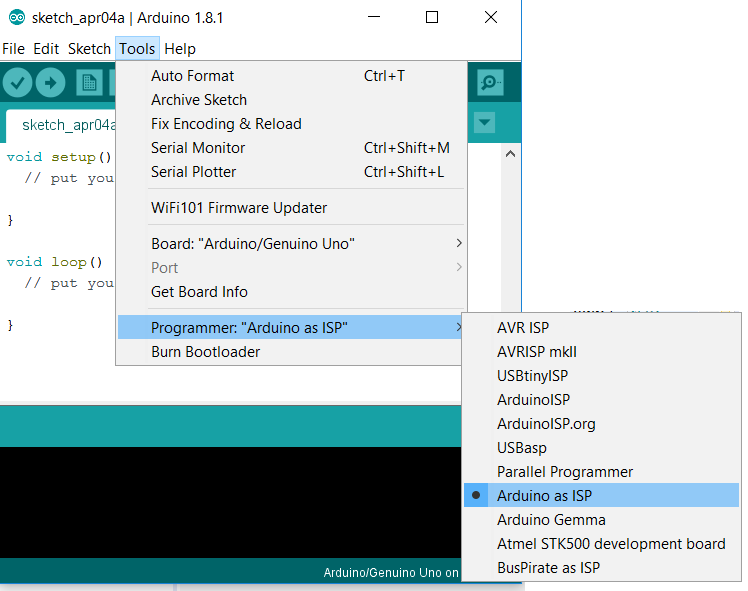This screenshot has height=591, width=748.
Task: Choose Burn Bootloader
Action: 290,352
